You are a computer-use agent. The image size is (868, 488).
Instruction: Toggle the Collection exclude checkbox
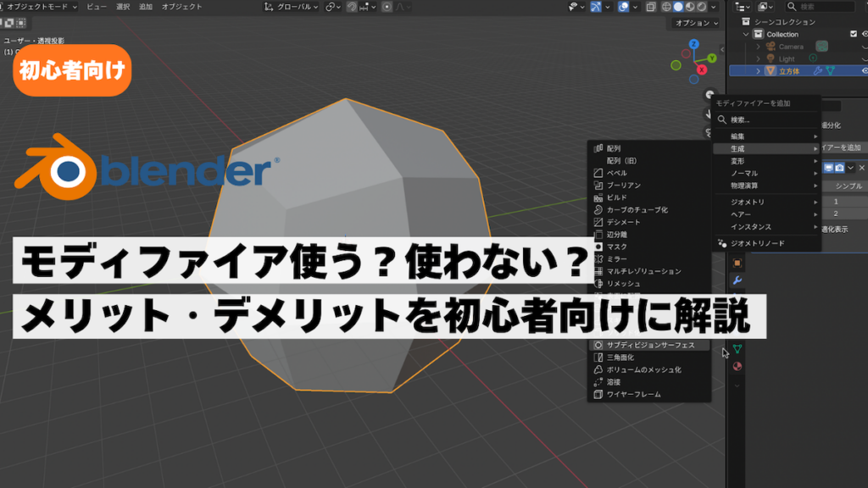click(854, 34)
